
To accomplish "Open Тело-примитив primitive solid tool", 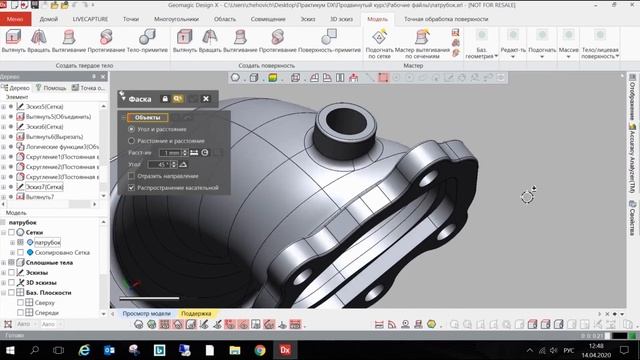I will click(x=147, y=41).
